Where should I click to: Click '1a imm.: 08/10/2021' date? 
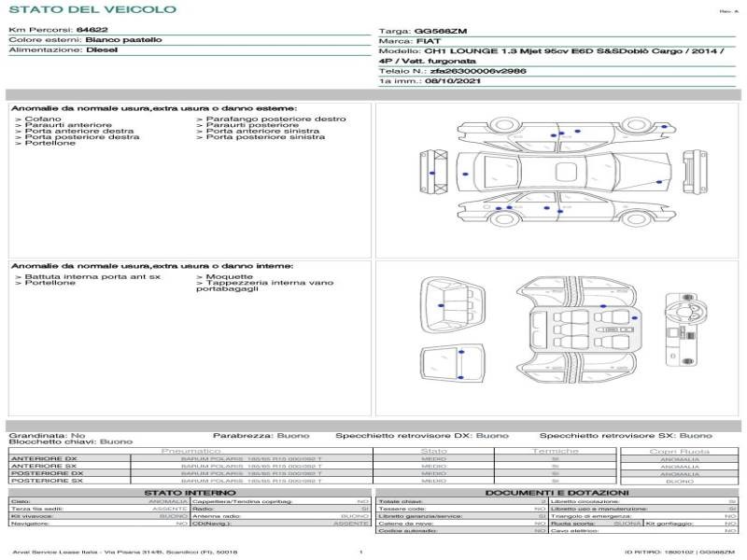(x=430, y=81)
